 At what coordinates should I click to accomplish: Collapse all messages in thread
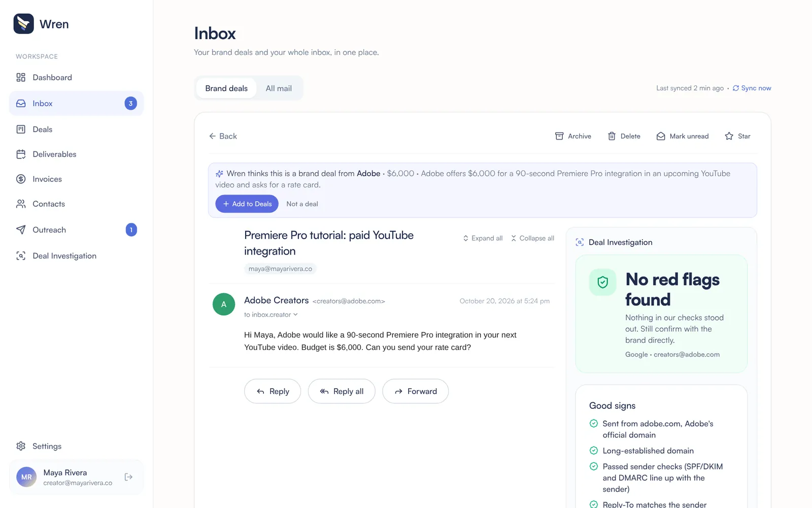tap(532, 238)
